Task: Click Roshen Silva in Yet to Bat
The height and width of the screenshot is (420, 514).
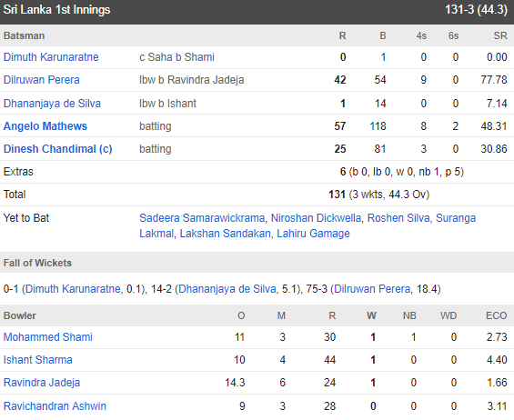Action: [x=398, y=218]
